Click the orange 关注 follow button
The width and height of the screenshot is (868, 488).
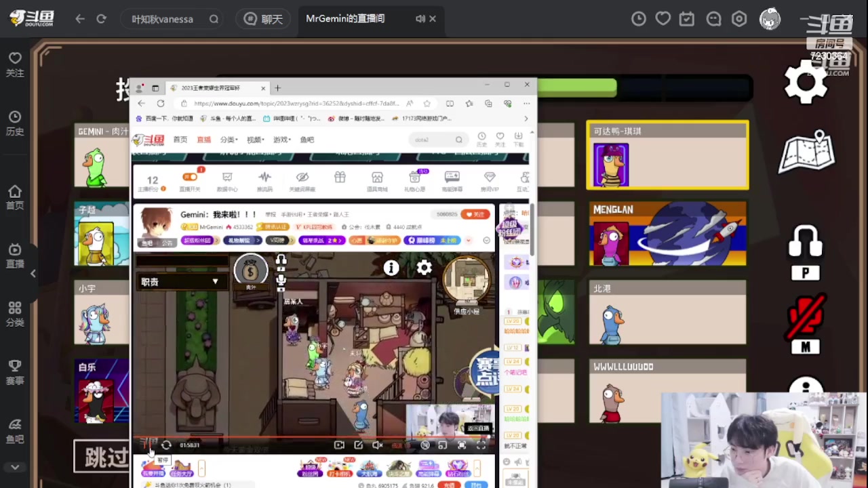[475, 214]
